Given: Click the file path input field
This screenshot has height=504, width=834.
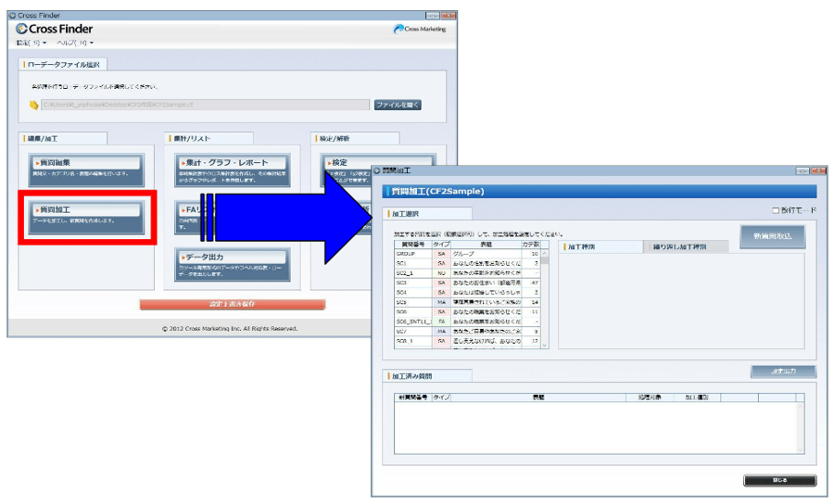Looking at the screenshot, I should coord(204,105).
